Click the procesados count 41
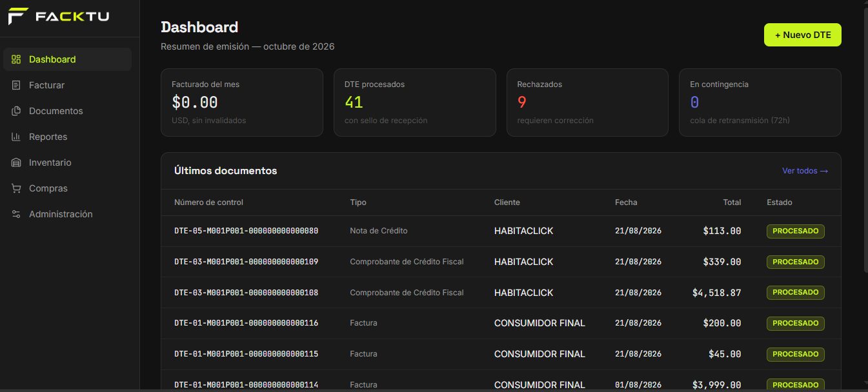This screenshot has width=868, height=392. click(354, 102)
